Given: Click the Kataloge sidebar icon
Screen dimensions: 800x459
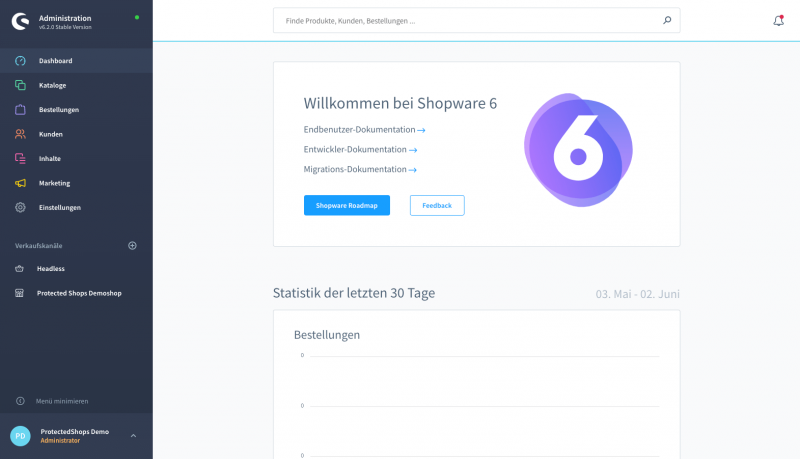Looking at the screenshot, I should click(20, 85).
